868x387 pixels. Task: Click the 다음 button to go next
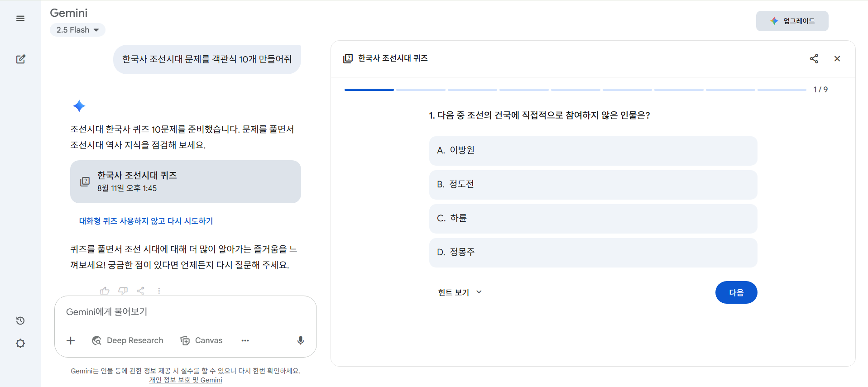click(736, 292)
